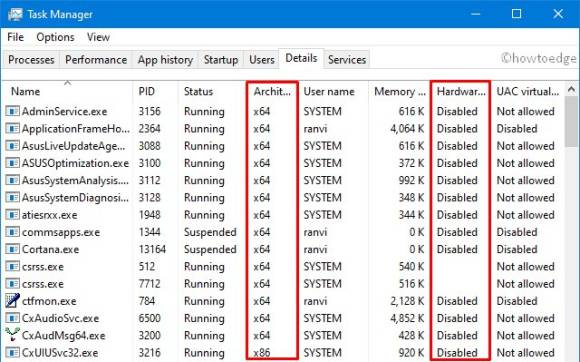This screenshot has width=580, height=362.
Task: Open the Options menu
Action: coord(55,37)
